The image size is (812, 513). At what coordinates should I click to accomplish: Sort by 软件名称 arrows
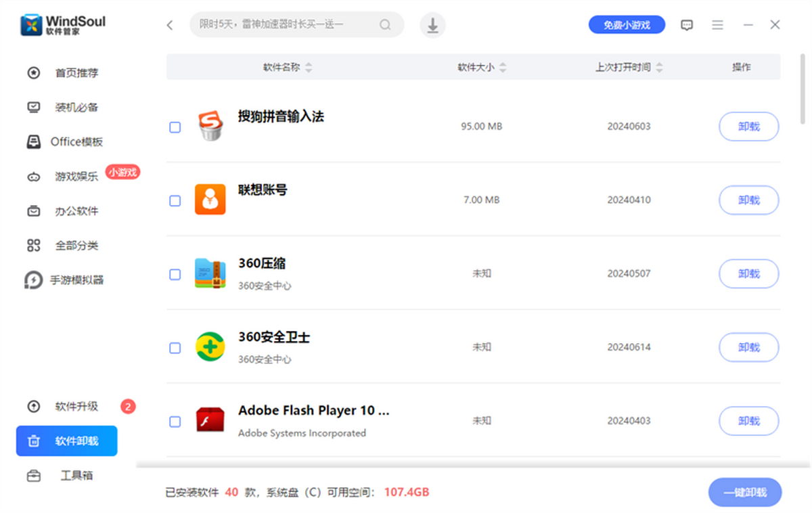pos(309,67)
